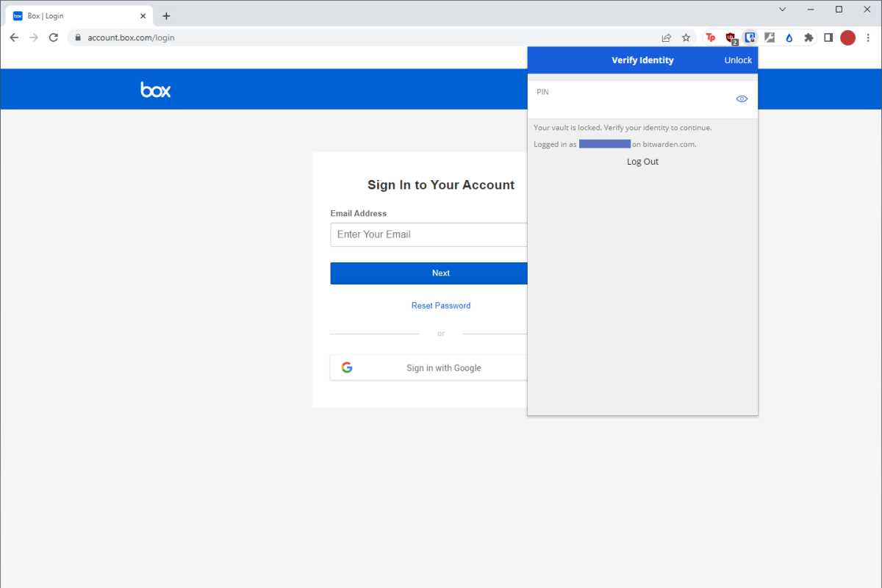Click the Chrome profile avatar menu
This screenshot has height=588, width=882.
pos(847,37)
